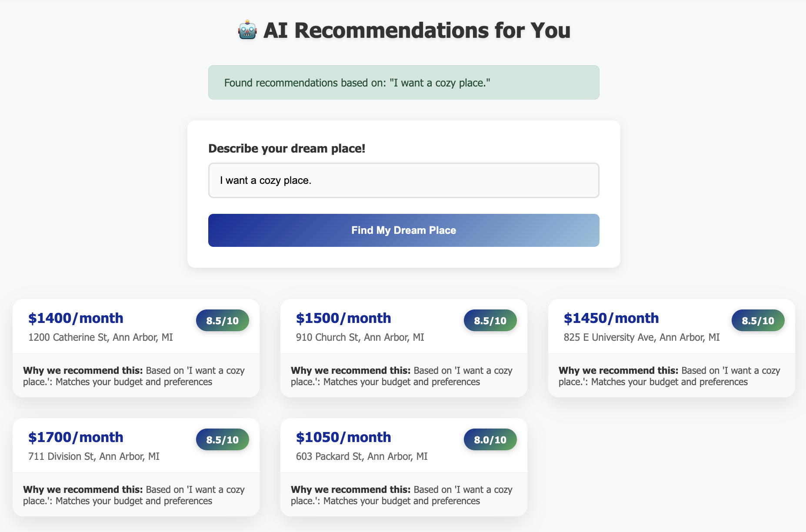Click the $1450/month listing price

click(611, 318)
